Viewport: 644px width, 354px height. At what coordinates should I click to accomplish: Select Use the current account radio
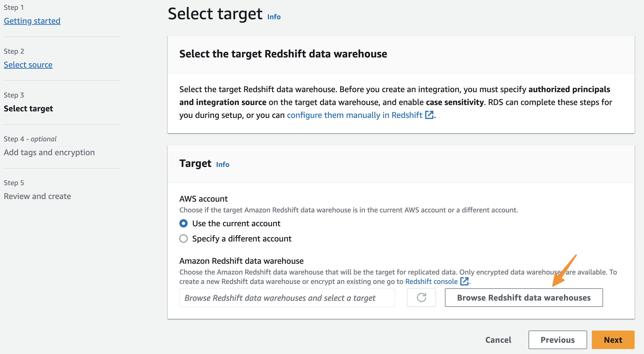[x=184, y=223]
